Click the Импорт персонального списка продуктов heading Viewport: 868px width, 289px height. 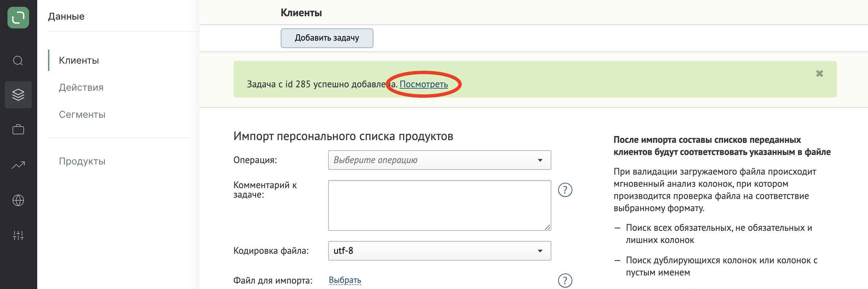point(343,136)
